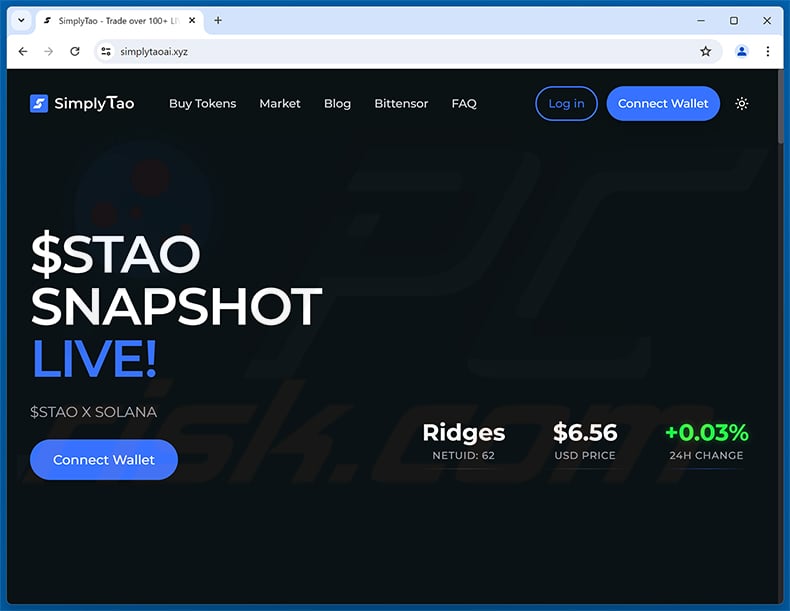The height and width of the screenshot is (611, 790).
Task: Click the $STAO X SOLANA text
Action: [x=94, y=412]
